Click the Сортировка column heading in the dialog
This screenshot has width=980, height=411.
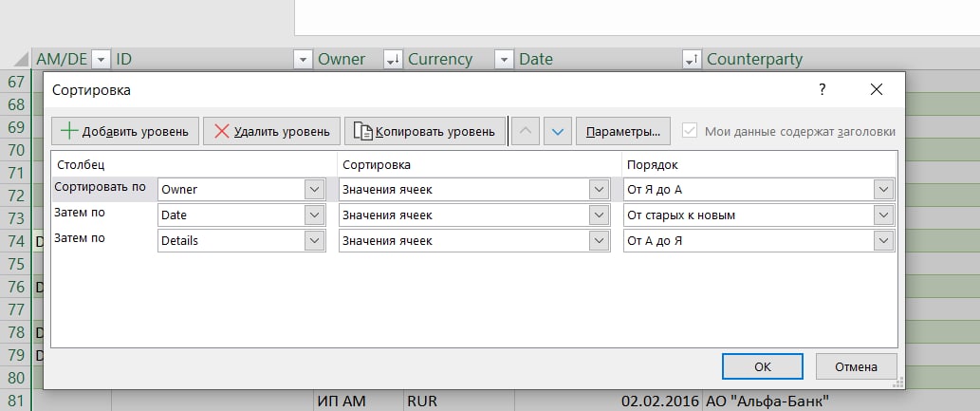coord(377,165)
